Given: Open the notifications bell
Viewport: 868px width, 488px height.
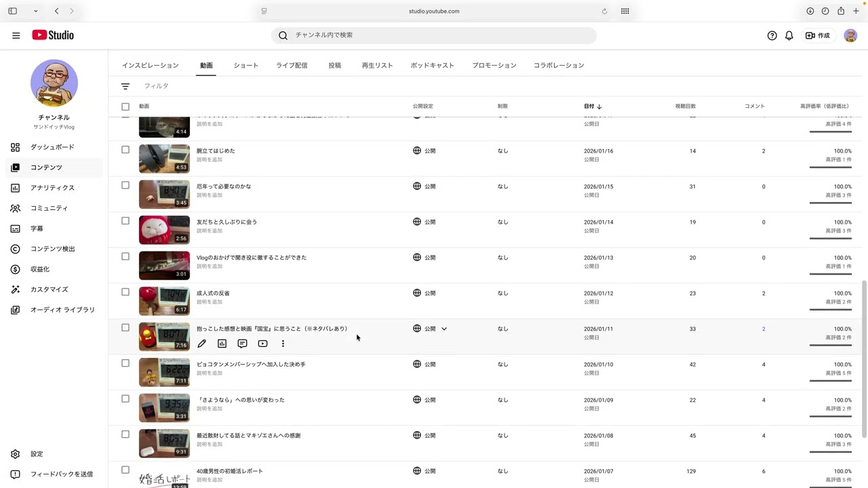Looking at the screenshot, I should [x=789, y=35].
